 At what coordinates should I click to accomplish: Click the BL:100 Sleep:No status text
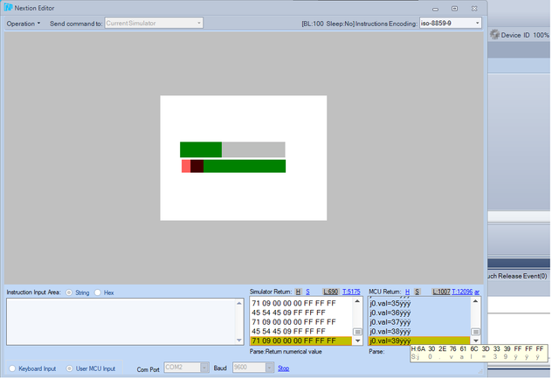328,24
